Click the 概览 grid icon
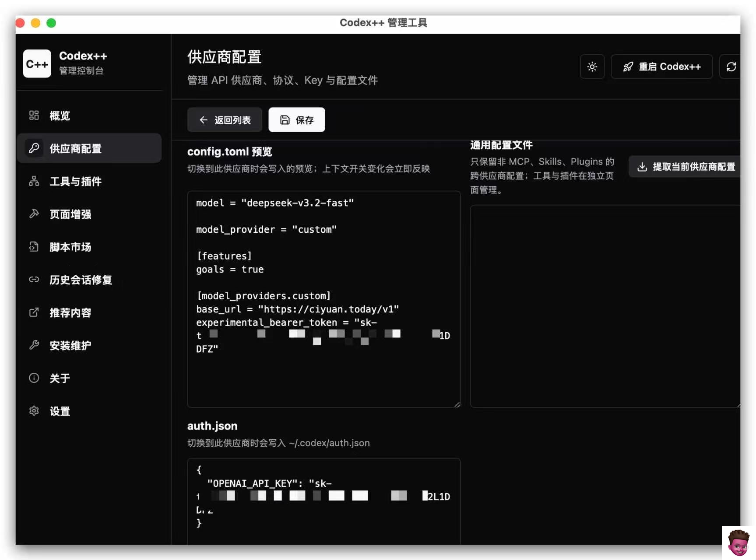This screenshot has height=560, width=756. (x=34, y=115)
